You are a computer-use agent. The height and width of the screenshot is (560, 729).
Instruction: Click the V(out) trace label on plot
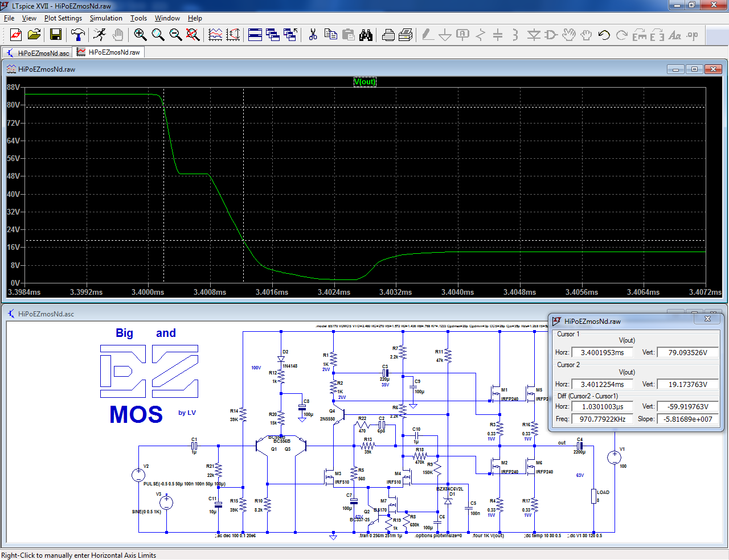click(x=364, y=81)
